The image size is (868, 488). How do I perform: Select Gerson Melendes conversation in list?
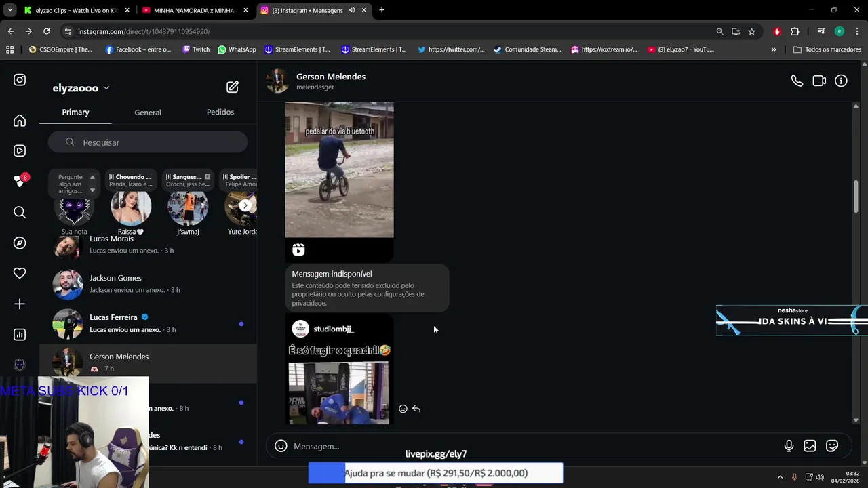(148, 363)
